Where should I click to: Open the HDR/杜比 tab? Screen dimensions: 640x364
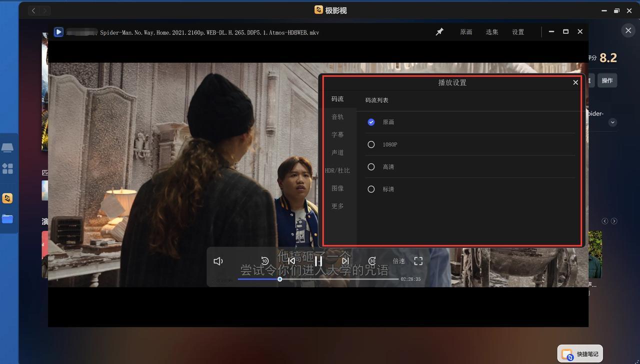[337, 170]
